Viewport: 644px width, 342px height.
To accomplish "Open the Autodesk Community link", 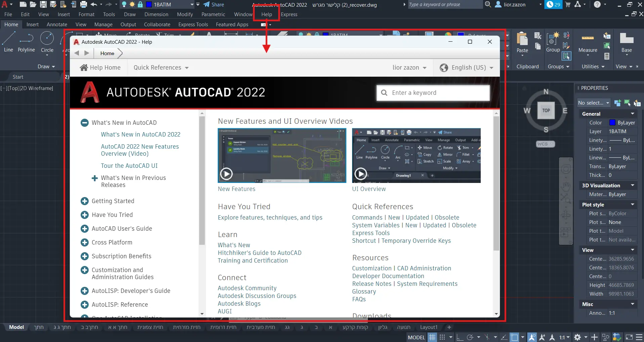I will coord(247,288).
